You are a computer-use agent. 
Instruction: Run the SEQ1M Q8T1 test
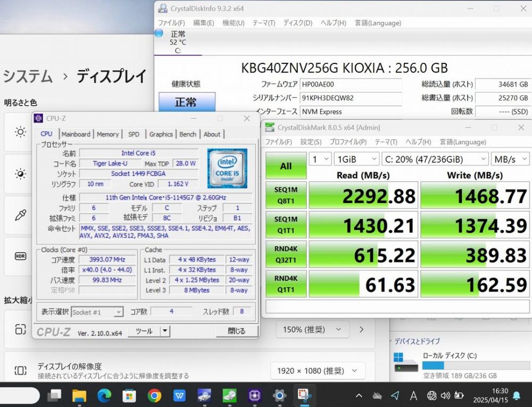point(286,195)
